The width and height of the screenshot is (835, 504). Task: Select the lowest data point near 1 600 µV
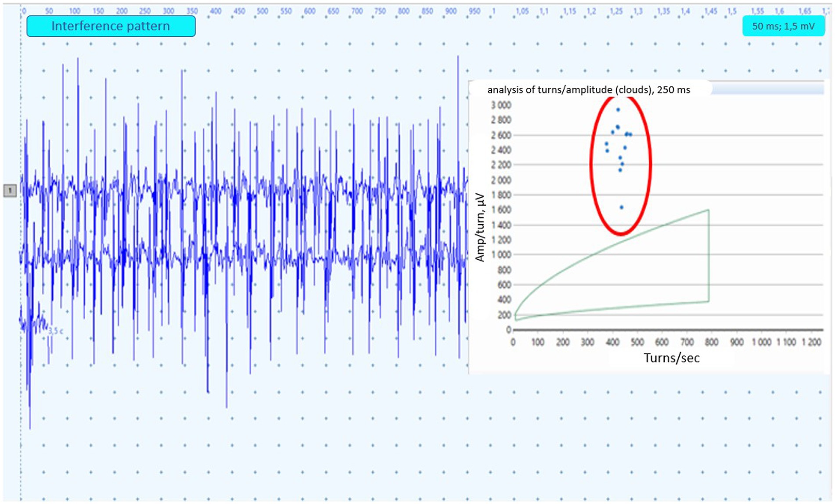click(622, 207)
